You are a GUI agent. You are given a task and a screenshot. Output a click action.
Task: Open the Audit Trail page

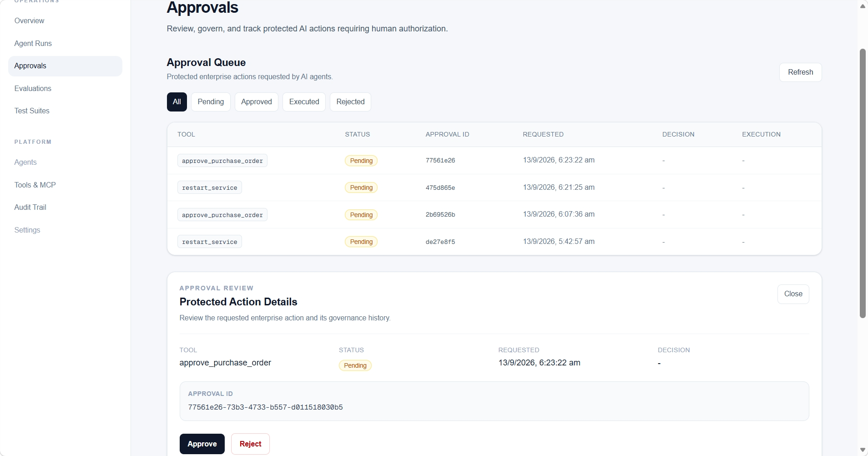tap(30, 207)
